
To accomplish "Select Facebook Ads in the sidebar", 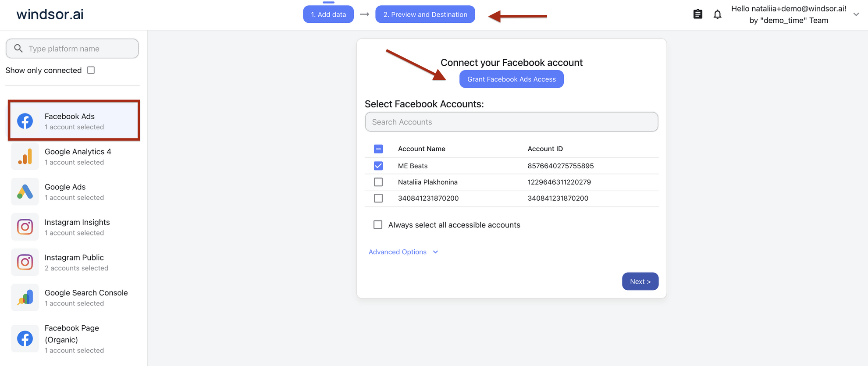I will pyautogui.click(x=74, y=121).
